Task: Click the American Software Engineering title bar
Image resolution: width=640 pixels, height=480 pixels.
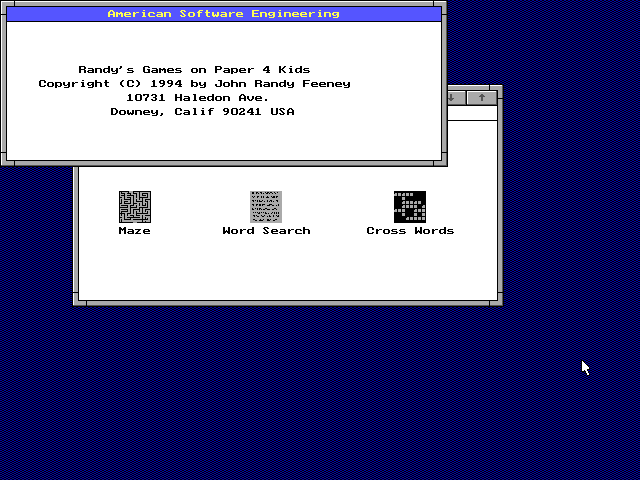Action: tap(224, 14)
